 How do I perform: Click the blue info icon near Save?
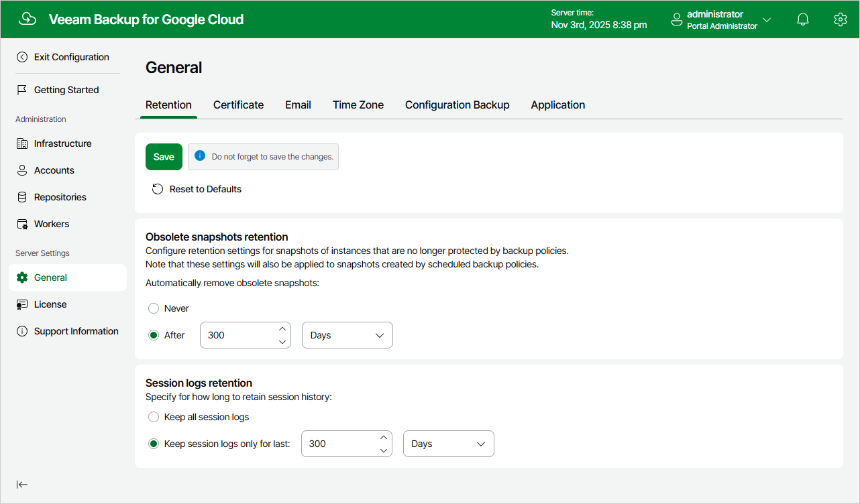point(199,155)
